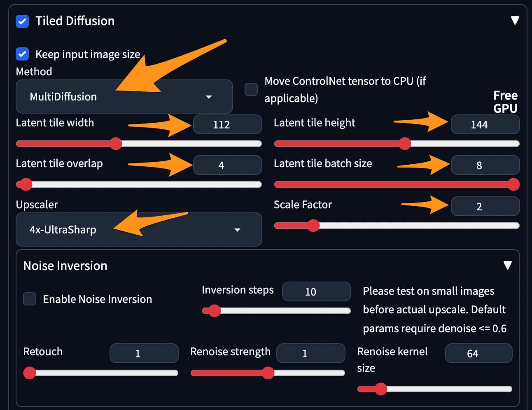Screen dimensions: 532x410
Task: Toggle Keep input image size checkbox
Action: pyautogui.click(x=22, y=54)
